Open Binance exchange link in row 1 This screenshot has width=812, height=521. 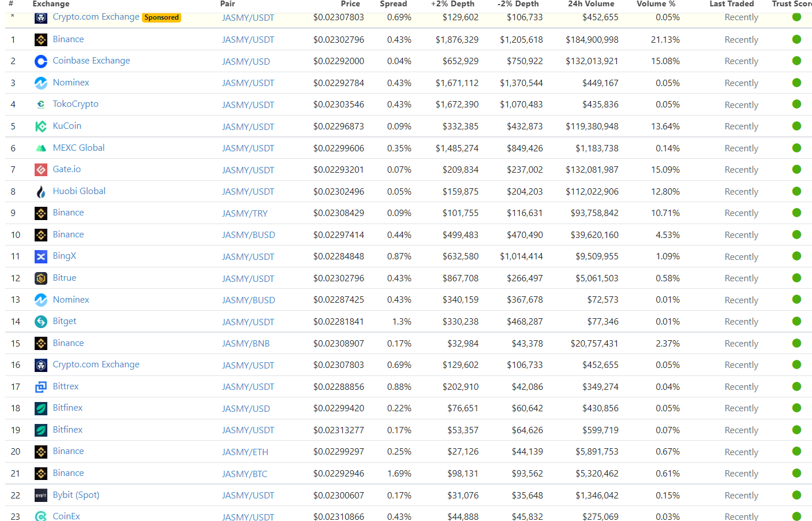(x=68, y=39)
